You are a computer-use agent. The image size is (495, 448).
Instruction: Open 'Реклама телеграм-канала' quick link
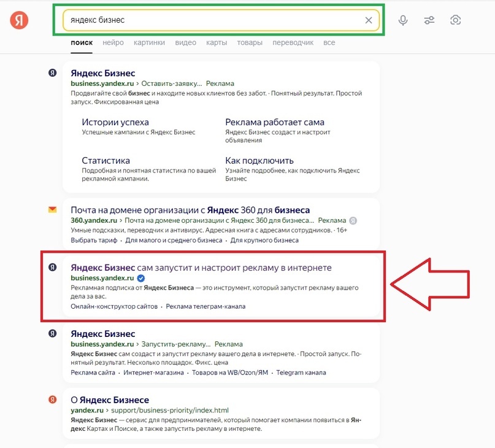[205, 306]
